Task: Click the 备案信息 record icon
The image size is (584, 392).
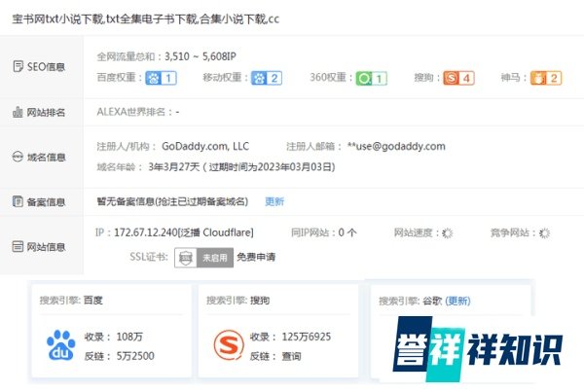Action: click(x=18, y=201)
